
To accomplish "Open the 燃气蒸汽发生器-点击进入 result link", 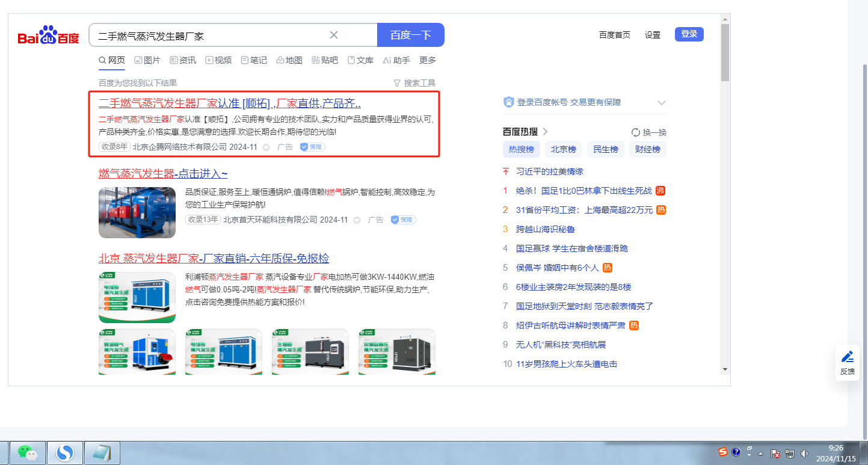I will 163,174.
